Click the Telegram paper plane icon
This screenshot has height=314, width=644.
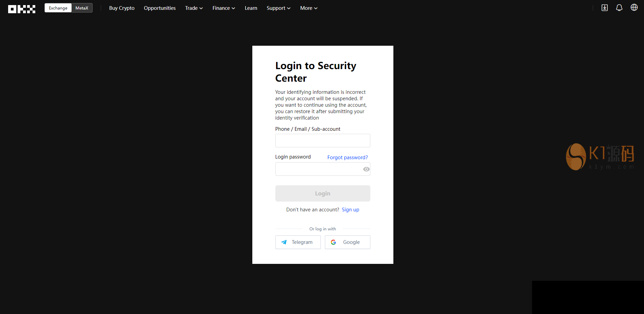(x=284, y=242)
